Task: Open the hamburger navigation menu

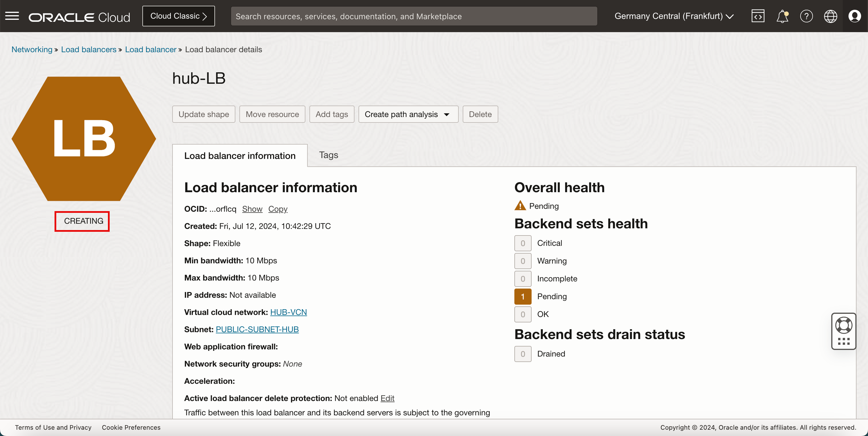Action: coord(12,16)
